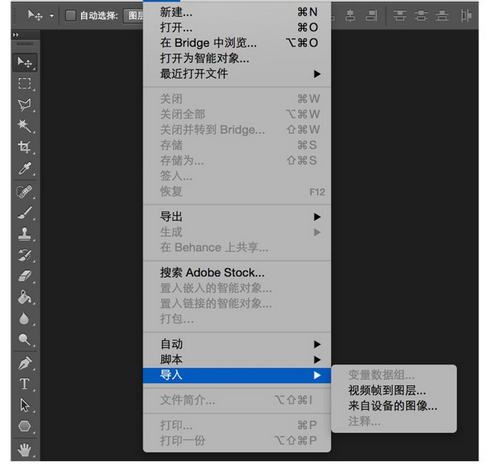Expand 导出 submenu

(x=237, y=217)
